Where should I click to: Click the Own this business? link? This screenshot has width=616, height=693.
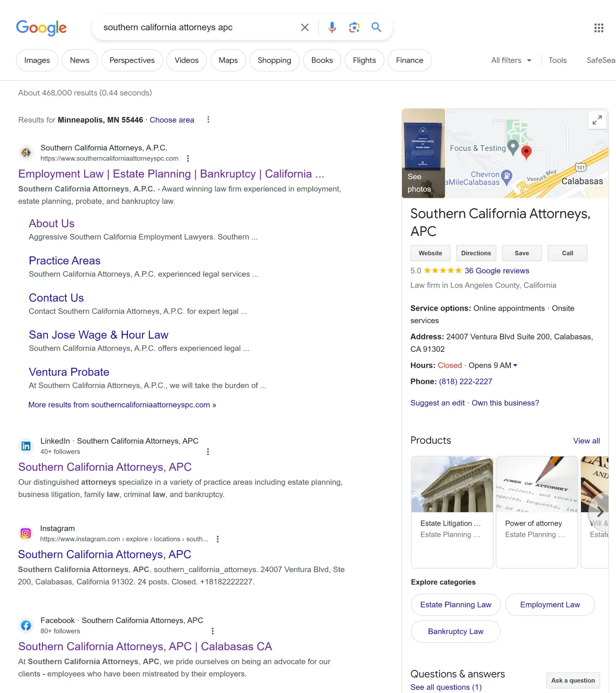pyautogui.click(x=505, y=403)
